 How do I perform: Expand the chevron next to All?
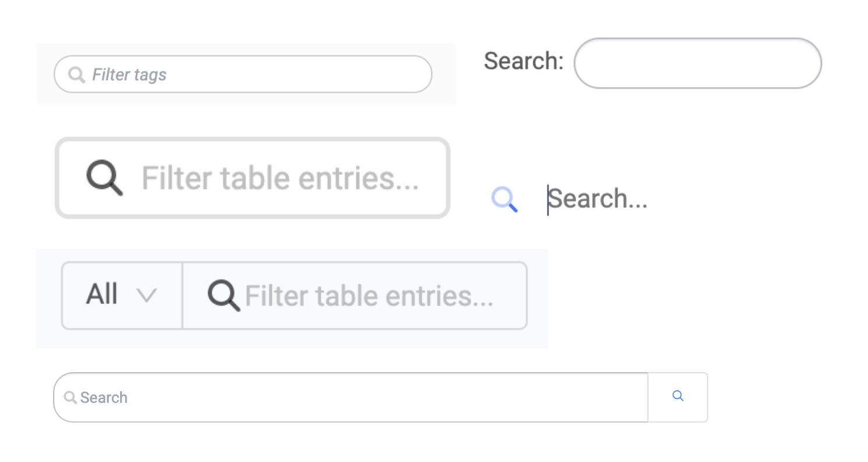click(147, 296)
